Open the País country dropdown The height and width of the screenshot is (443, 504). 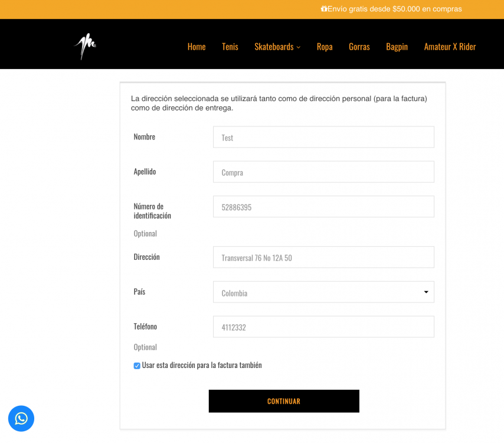323,292
